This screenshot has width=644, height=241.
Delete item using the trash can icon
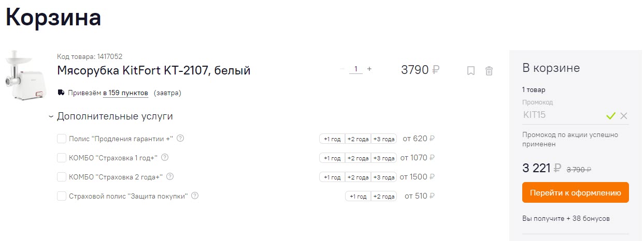(489, 71)
